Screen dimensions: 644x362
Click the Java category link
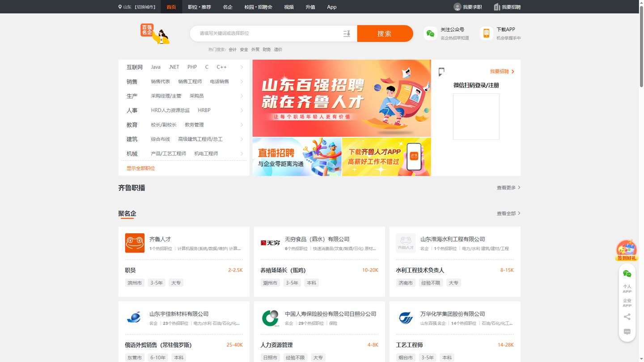tap(156, 67)
